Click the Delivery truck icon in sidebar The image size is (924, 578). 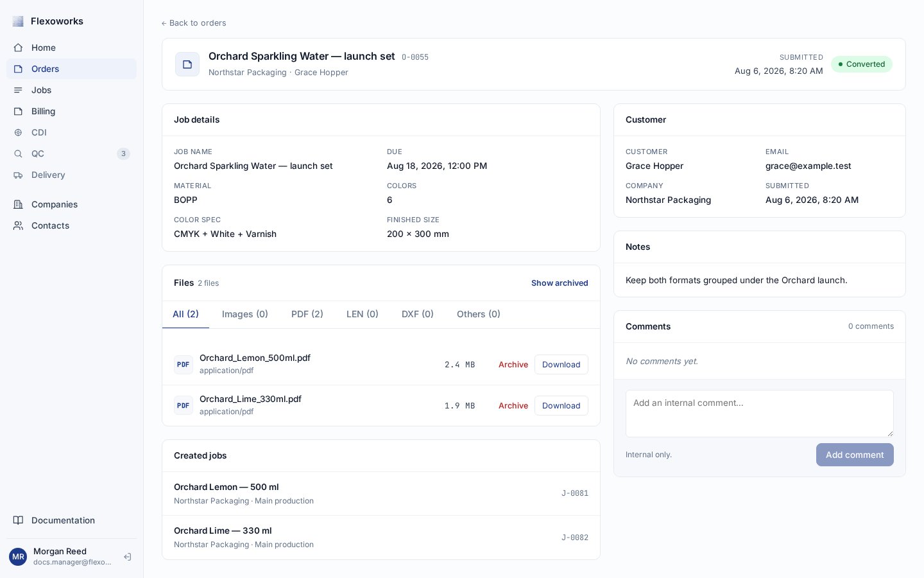(x=18, y=175)
